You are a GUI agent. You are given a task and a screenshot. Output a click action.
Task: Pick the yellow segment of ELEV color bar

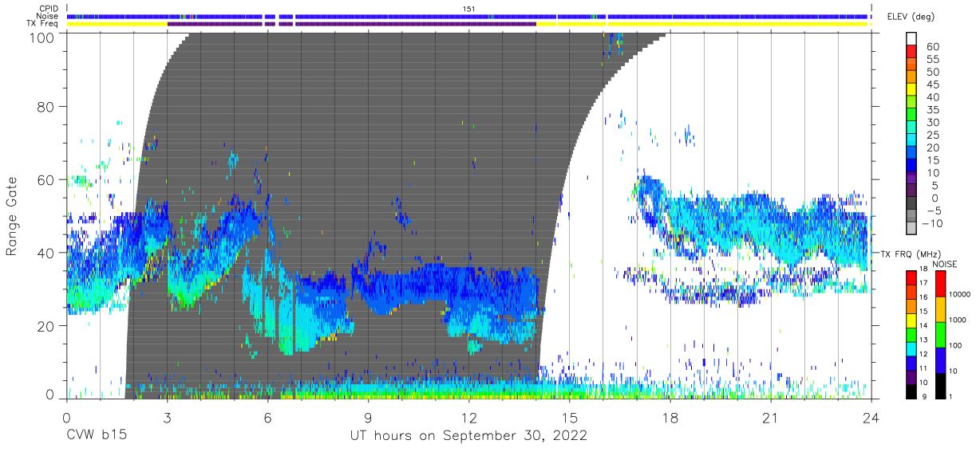coord(913,90)
